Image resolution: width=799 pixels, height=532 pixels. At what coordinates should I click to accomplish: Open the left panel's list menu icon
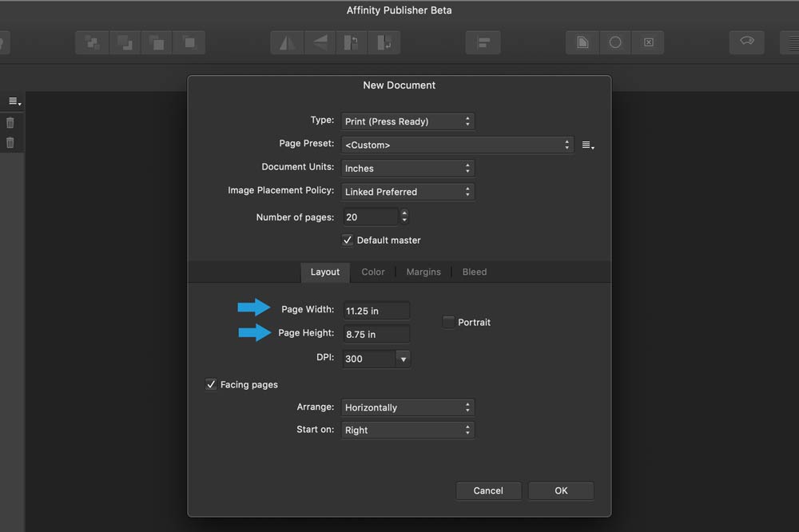[14, 102]
